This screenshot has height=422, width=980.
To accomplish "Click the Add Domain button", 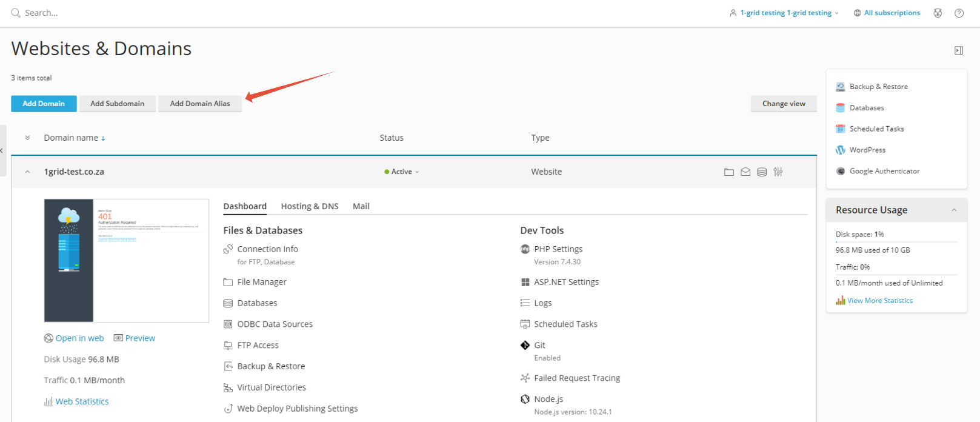I will click(x=44, y=104).
